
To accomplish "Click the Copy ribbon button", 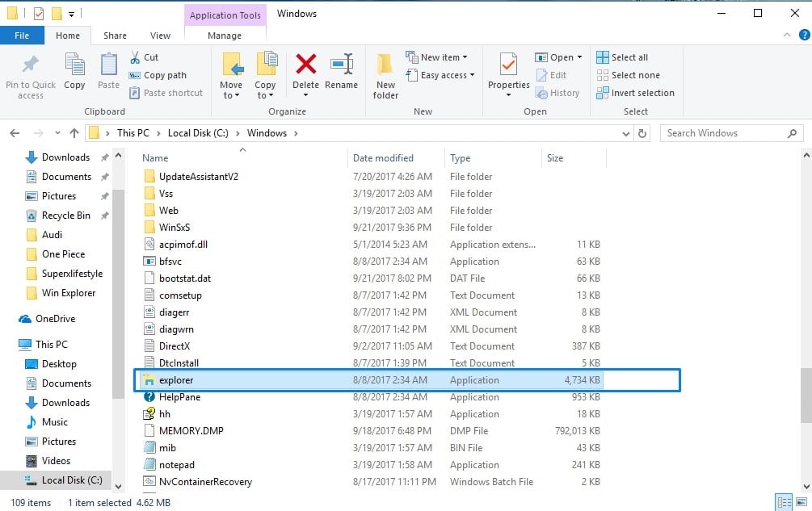I will click(74, 72).
